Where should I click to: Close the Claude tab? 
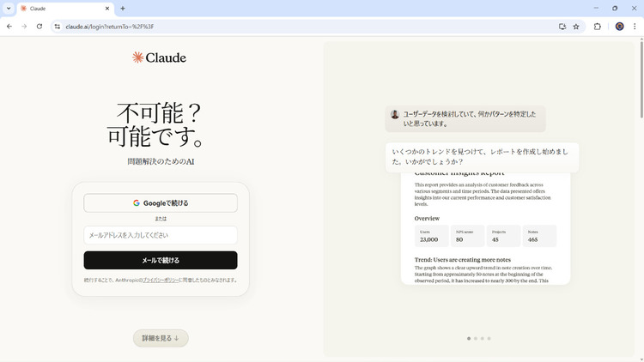(108, 9)
